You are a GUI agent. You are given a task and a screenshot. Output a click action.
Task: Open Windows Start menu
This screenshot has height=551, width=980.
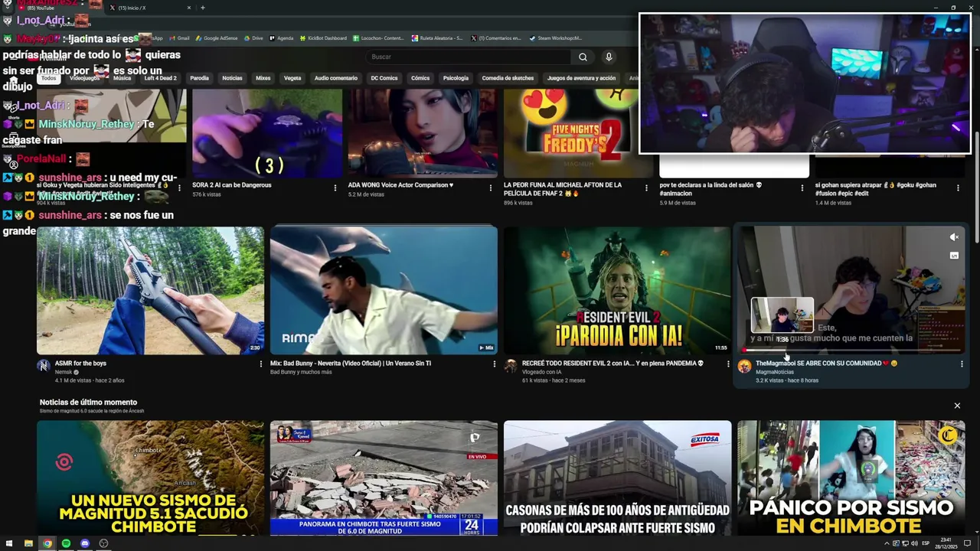coord(9,543)
